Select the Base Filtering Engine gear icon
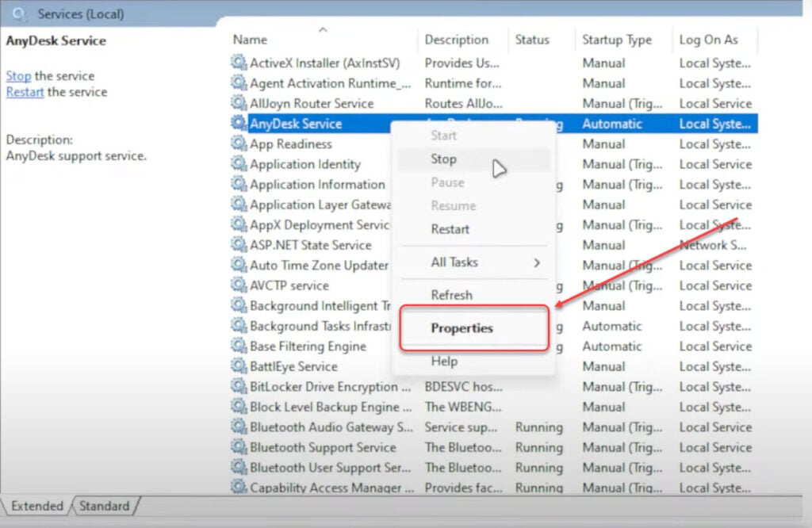Screen dimensions: 812x528 [239, 346]
